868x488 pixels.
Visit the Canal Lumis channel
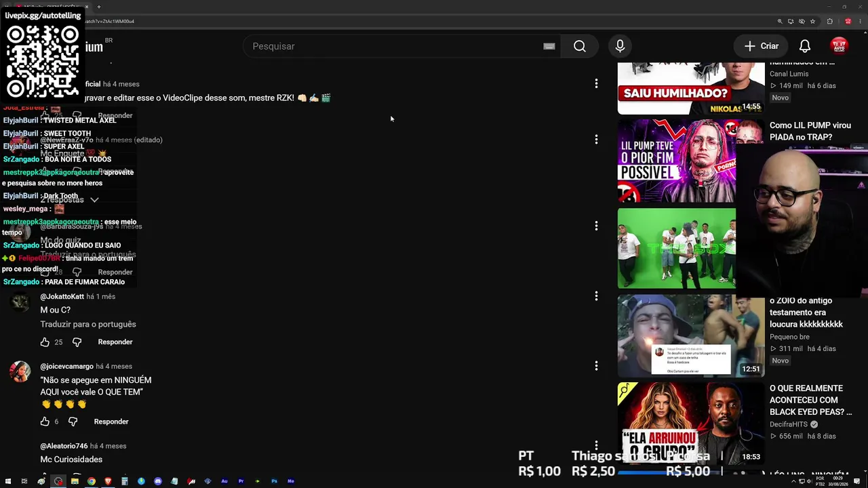789,74
